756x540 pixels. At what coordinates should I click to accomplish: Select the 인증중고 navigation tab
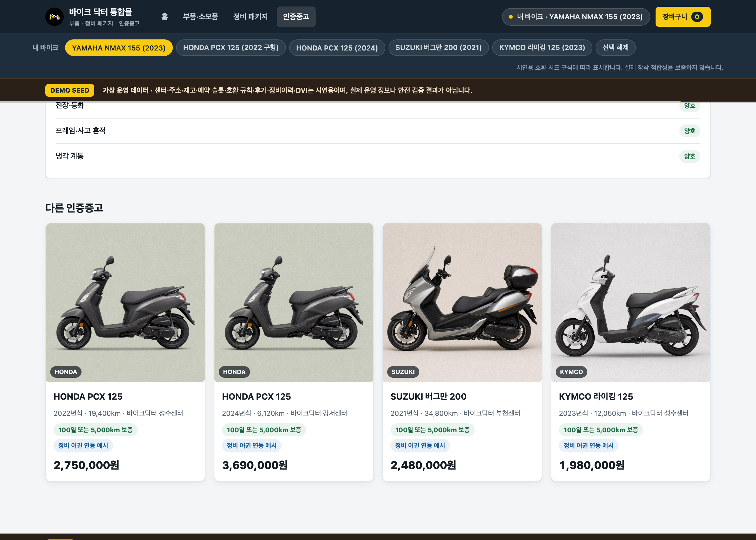click(x=296, y=17)
